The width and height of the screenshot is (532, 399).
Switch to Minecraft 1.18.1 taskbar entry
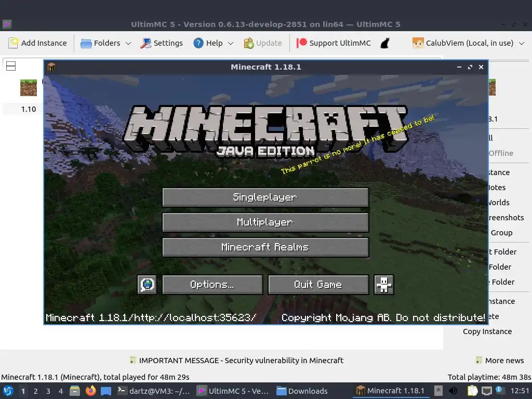click(x=390, y=391)
